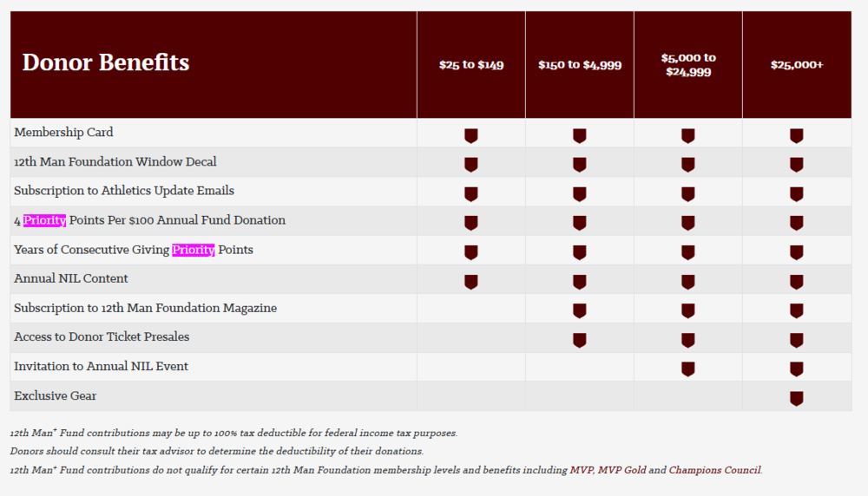Click the $25,000+ column header
The height and width of the screenshot is (496, 868).
point(797,65)
